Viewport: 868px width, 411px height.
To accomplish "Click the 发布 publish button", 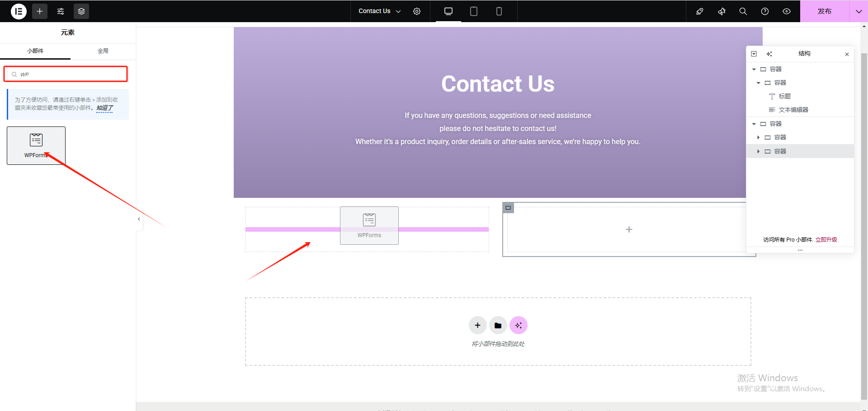I will pos(824,11).
